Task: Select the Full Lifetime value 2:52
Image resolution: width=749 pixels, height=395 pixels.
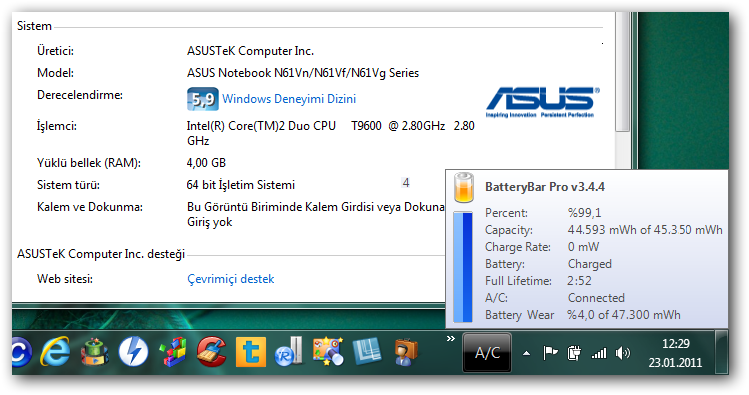Action: tap(579, 281)
